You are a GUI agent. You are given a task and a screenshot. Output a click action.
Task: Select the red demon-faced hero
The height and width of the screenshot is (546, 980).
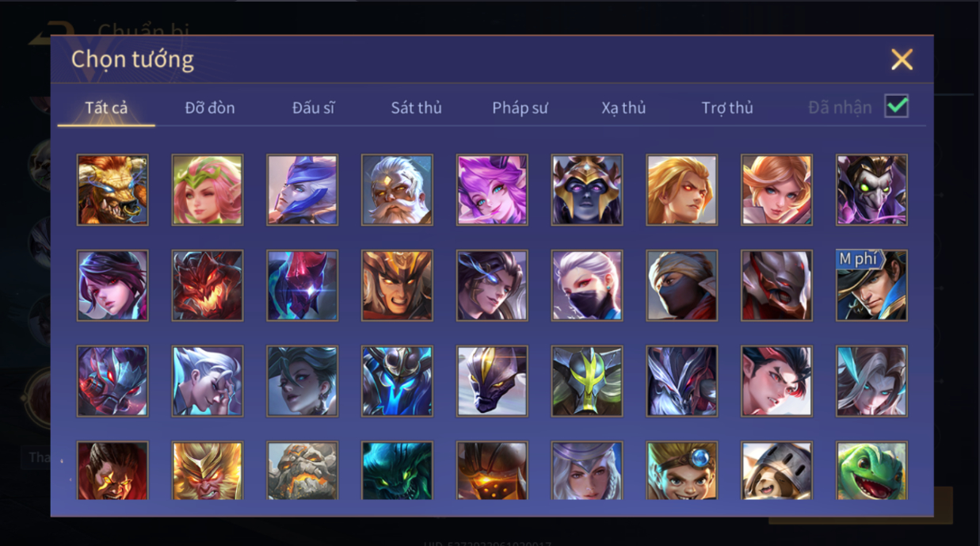point(208,285)
